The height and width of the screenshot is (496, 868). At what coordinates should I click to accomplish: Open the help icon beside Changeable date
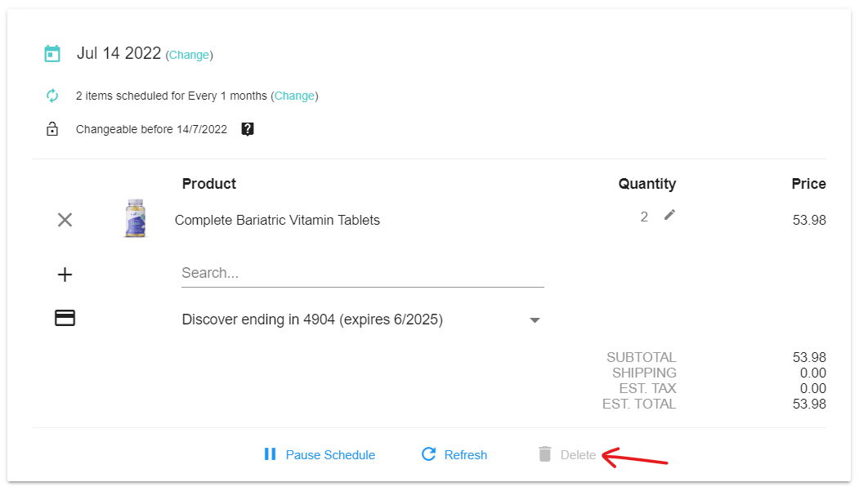(248, 129)
